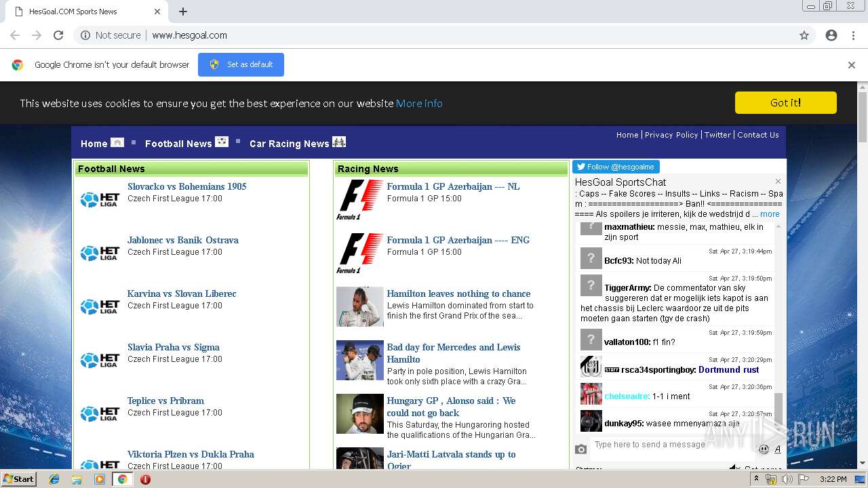Close the HesGoal SportsChat panel
868x488 pixels.
(x=778, y=182)
